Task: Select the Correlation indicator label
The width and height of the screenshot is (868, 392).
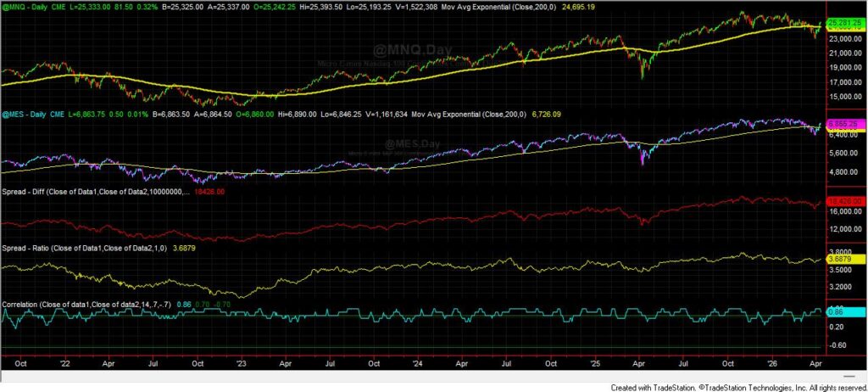Action: 23,303
